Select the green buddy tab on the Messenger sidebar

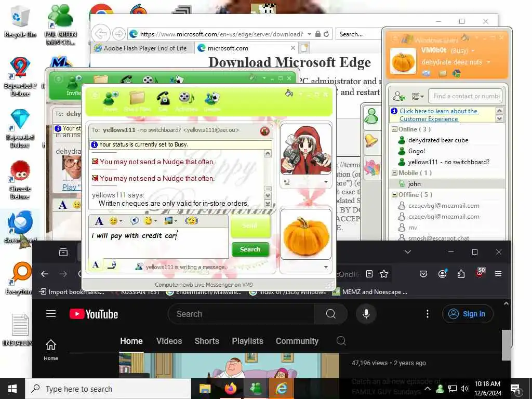click(371, 116)
